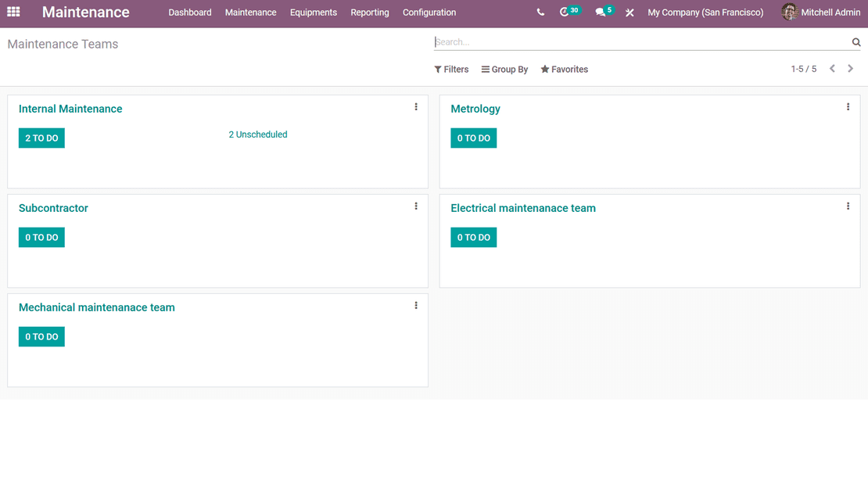
Task: Open the apps grid menu icon
Action: pos(13,13)
